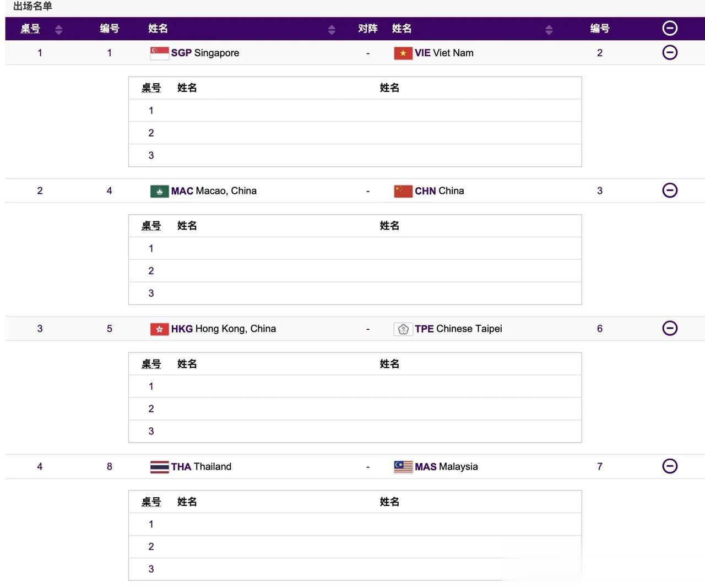Click the Malaysia flag icon
The width and height of the screenshot is (705, 588).
pos(403,467)
